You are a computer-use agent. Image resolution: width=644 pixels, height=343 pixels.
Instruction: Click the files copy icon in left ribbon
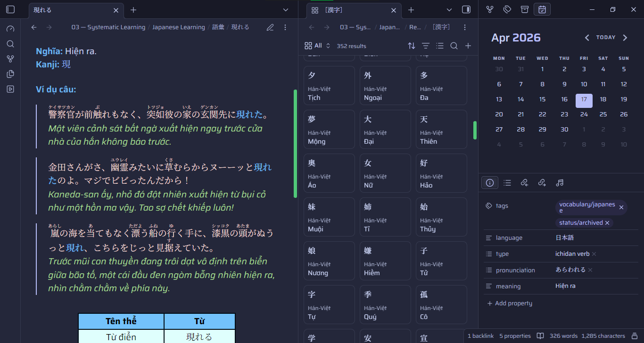point(10,74)
